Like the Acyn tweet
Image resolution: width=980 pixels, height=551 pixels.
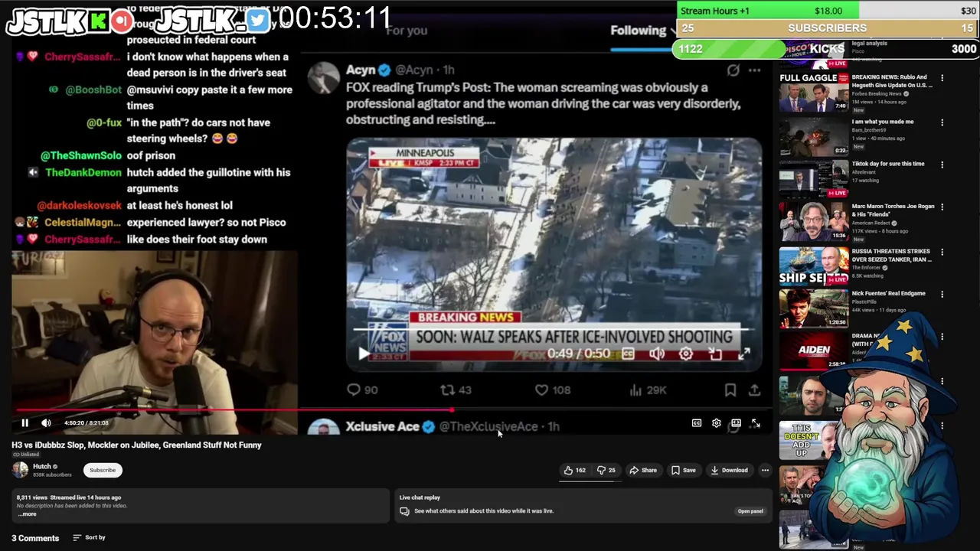(552, 390)
